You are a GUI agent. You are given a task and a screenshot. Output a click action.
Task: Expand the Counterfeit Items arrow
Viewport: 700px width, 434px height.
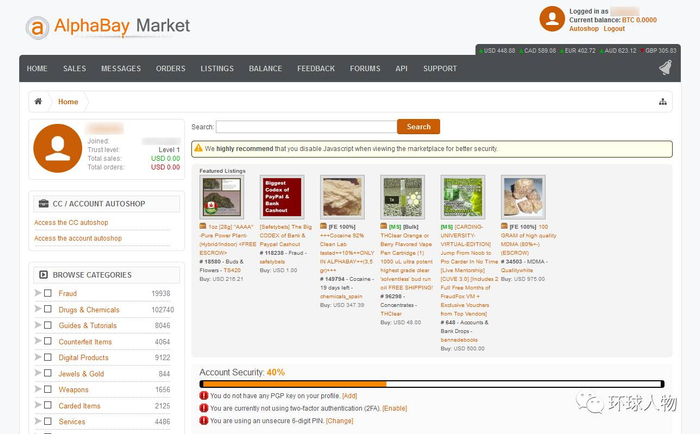(38, 341)
